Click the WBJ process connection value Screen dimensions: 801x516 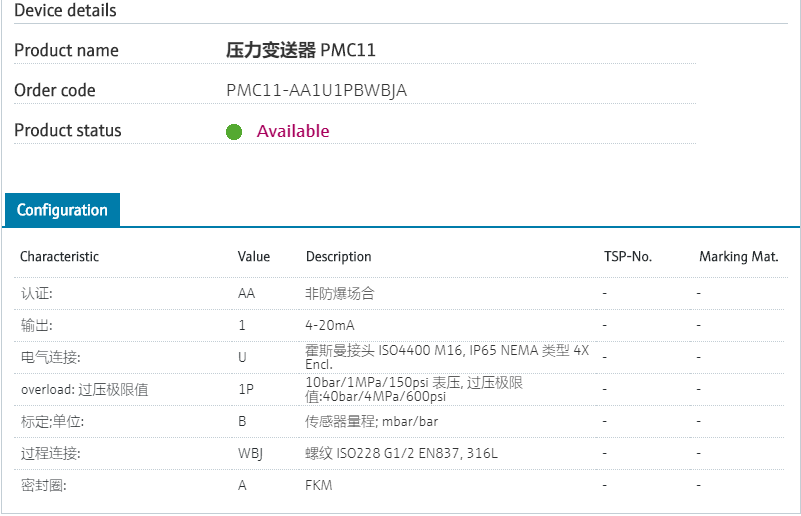pos(250,454)
